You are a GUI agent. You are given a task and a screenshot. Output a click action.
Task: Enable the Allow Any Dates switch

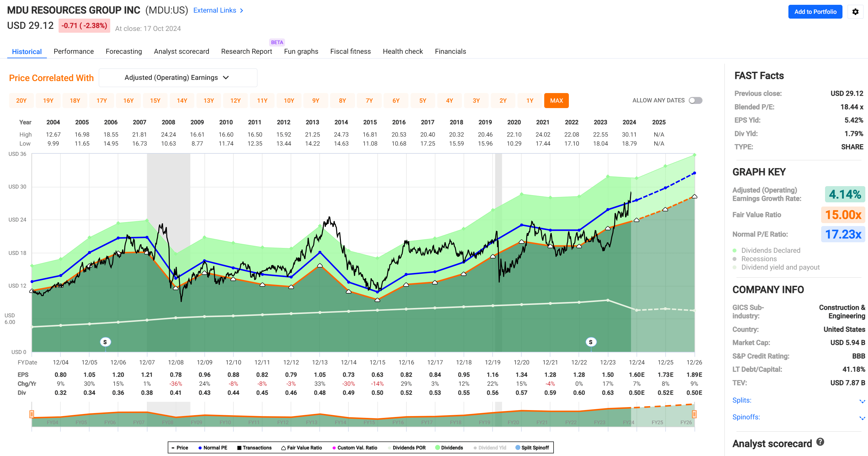click(695, 100)
